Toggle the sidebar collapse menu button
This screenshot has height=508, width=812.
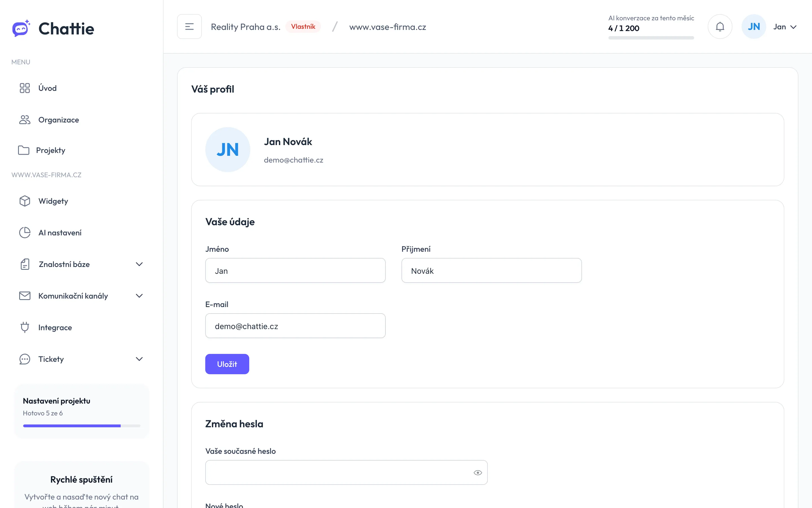pos(189,27)
